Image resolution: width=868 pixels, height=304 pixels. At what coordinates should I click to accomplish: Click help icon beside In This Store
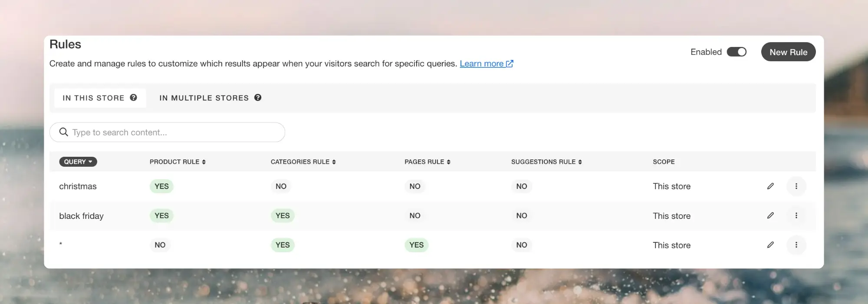pyautogui.click(x=134, y=98)
